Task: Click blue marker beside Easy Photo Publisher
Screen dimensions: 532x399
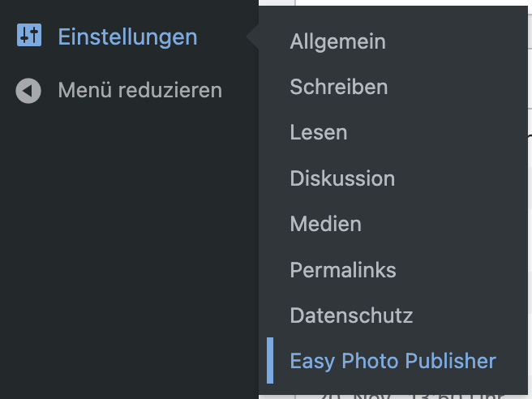Action: click(270, 361)
